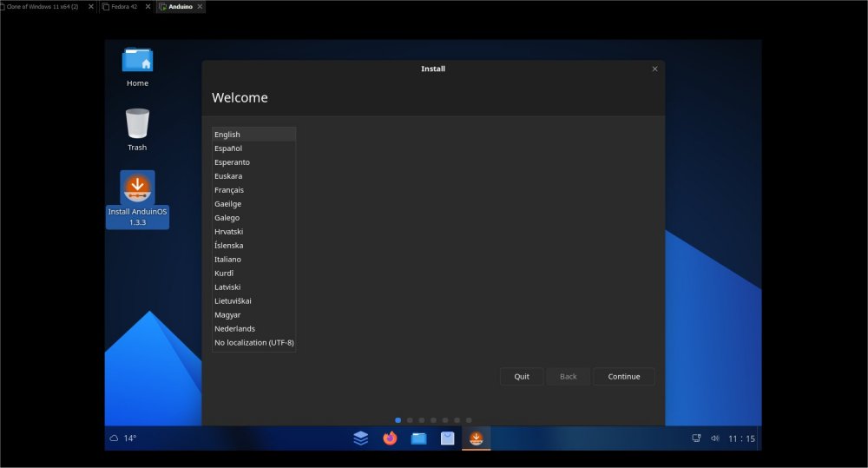Close the Install window with X
Screen dimensions: 868x468
point(654,69)
